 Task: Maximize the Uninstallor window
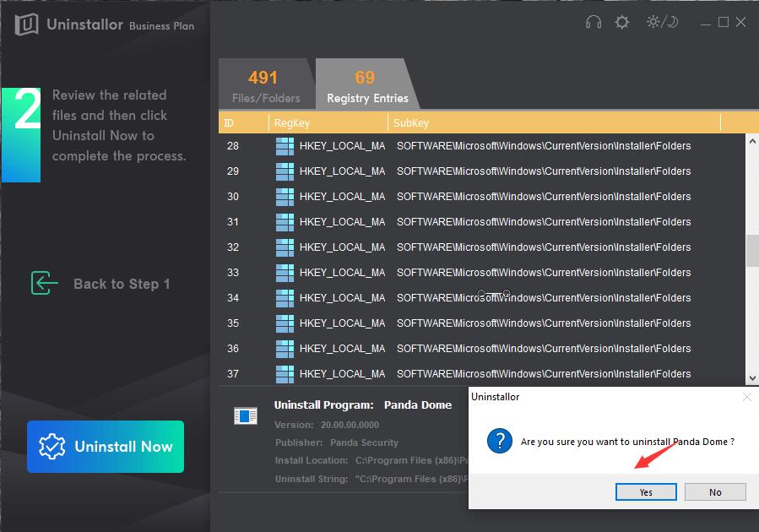(x=724, y=22)
